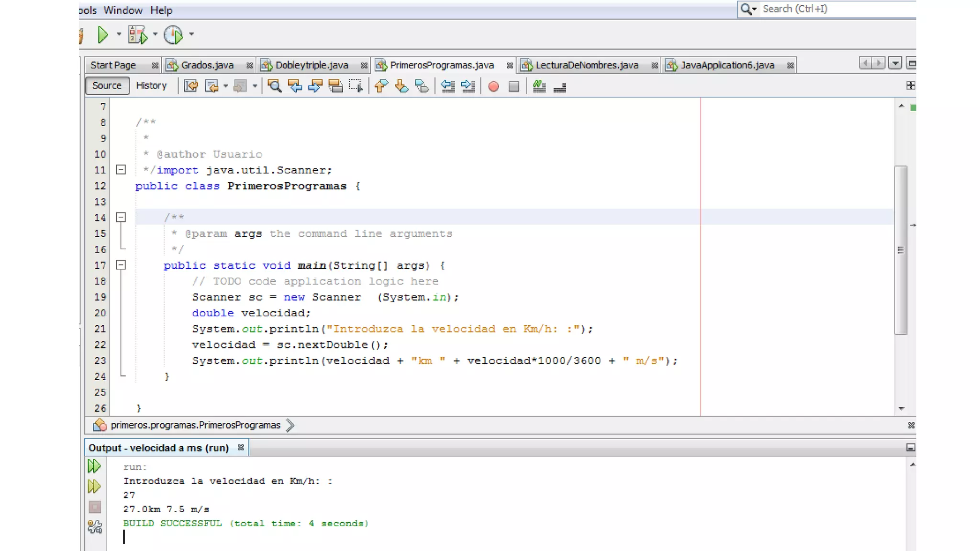
Task: Click the Profile Project icon
Action: (x=173, y=34)
